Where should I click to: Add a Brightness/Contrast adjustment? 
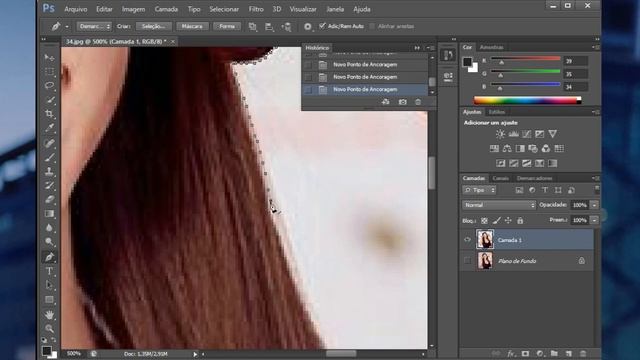tap(500, 134)
